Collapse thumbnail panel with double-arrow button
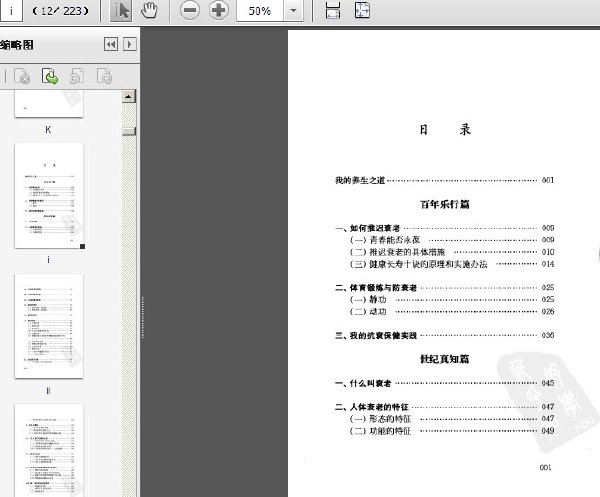Image resolution: width=600 pixels, height=497 pixels. pyautogui.click(x=111, y=44)
